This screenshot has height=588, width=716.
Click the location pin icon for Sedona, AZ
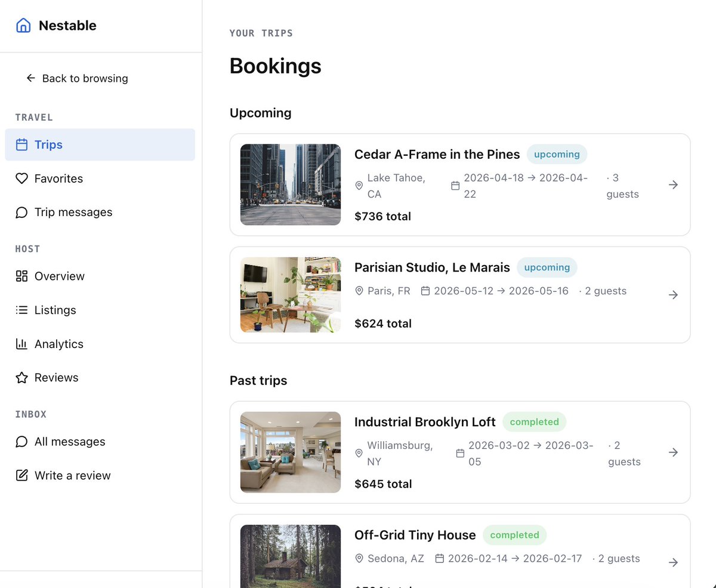(x=359, y=559)
